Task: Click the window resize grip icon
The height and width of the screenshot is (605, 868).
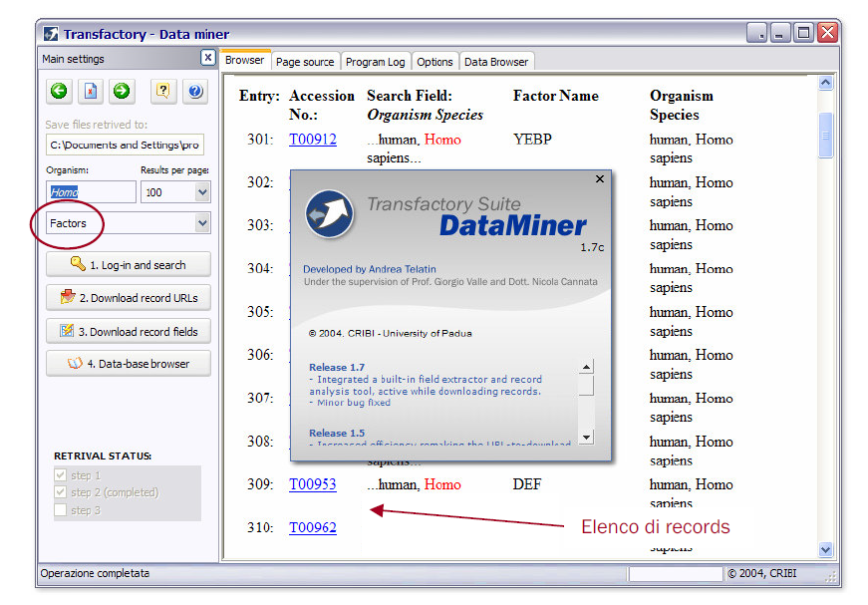Action: click(831, 576)
